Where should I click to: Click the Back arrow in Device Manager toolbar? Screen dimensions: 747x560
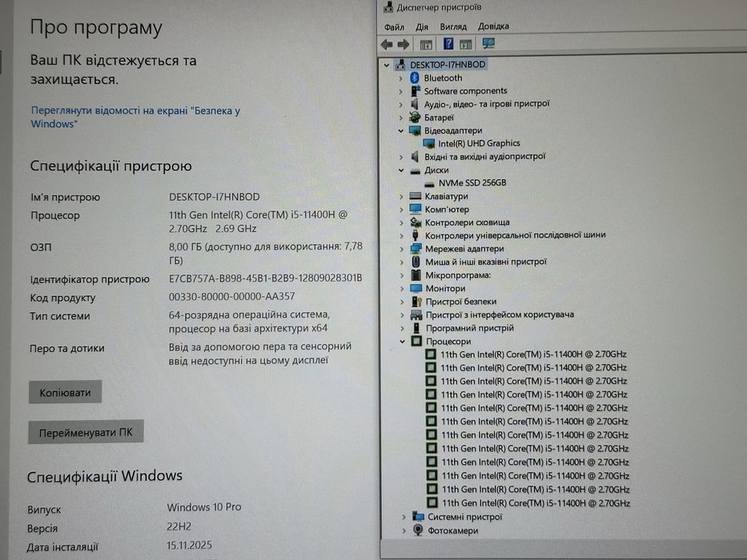pos(387,45)
